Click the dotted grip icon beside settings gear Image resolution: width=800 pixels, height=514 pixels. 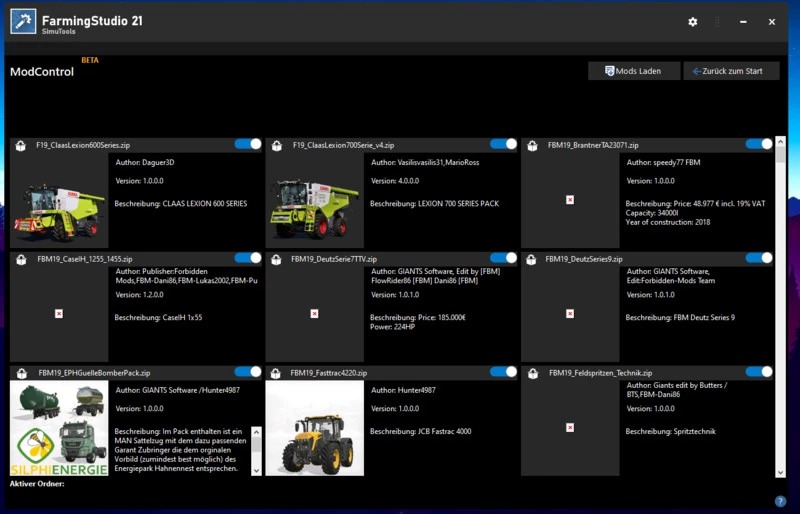[x=717, y=22]
